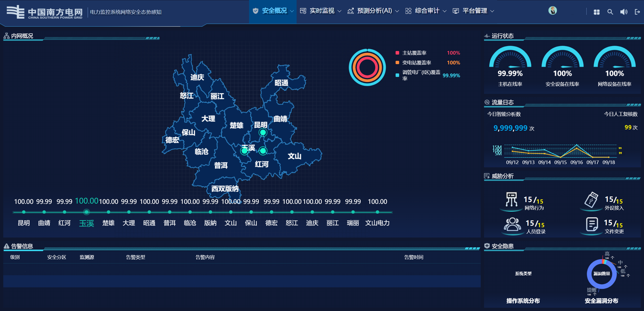Image resolution: width=644 pixels, height=311 pixels.
Task: Click the 告警类型 column header
Action: (136, 257)
